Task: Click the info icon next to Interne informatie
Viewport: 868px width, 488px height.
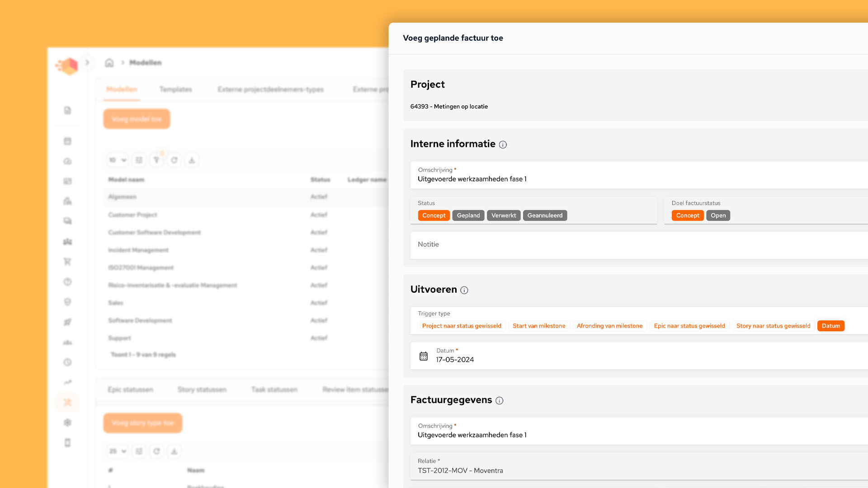Action: 503,145
